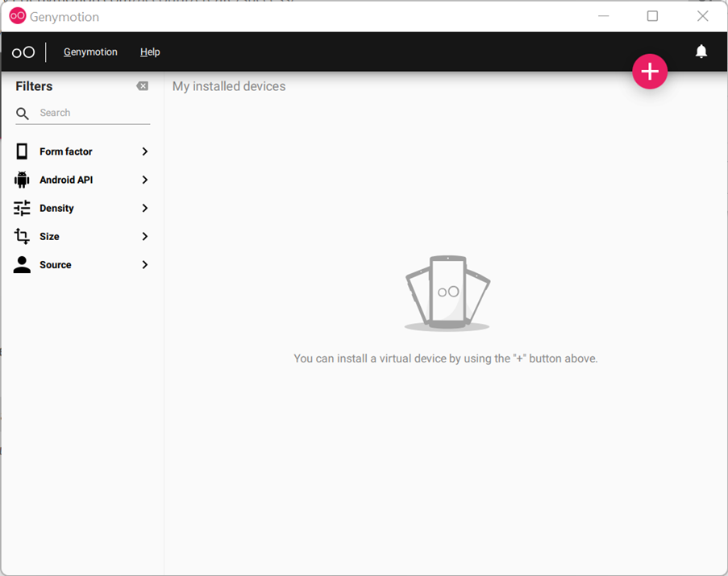Open the Genymotion menu
Screen dimensions: 728x576
coord(90,52)
